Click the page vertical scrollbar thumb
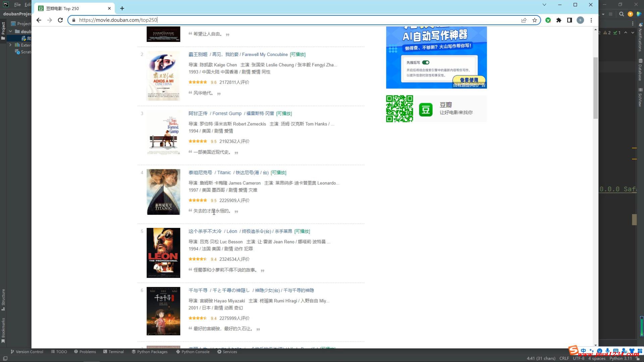 tap(595, 88)
